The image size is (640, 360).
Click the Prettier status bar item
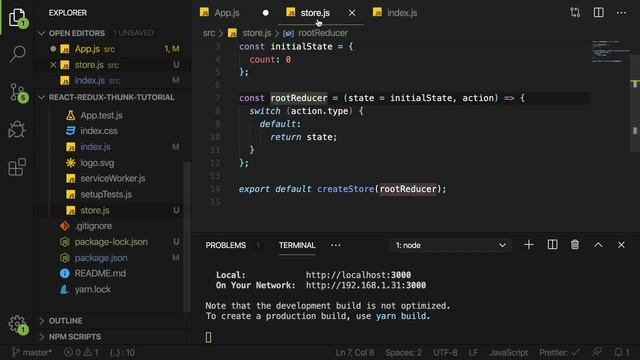click(559, 352)
